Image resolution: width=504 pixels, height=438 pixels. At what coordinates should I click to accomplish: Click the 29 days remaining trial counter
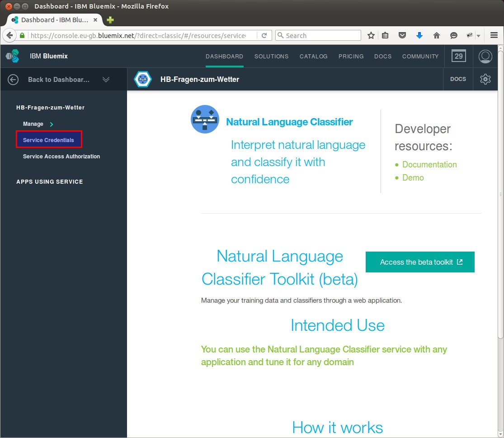(458, 56)
